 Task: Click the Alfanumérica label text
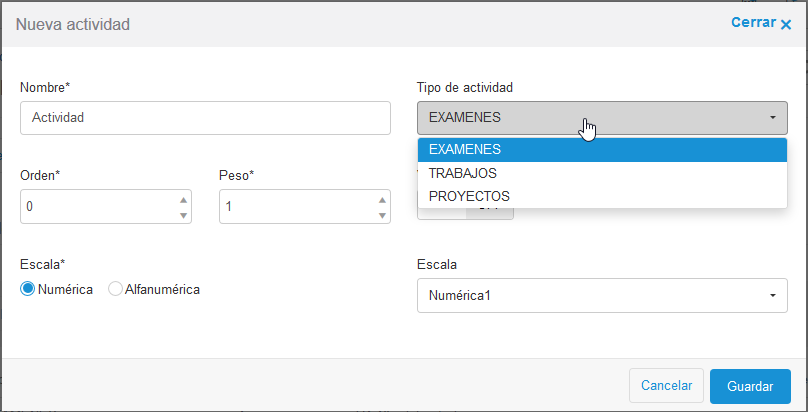click(162, 289)
